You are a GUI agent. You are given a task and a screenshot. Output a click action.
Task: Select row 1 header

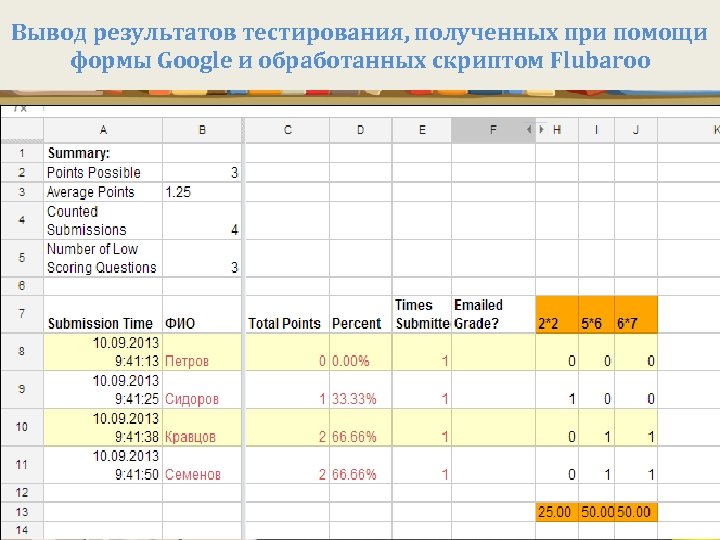pos(22,153)
